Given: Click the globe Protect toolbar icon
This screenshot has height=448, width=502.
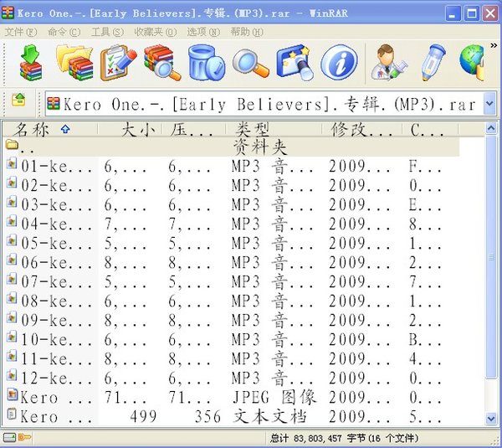Looking at the screenshot, I should tap(472, 63).
